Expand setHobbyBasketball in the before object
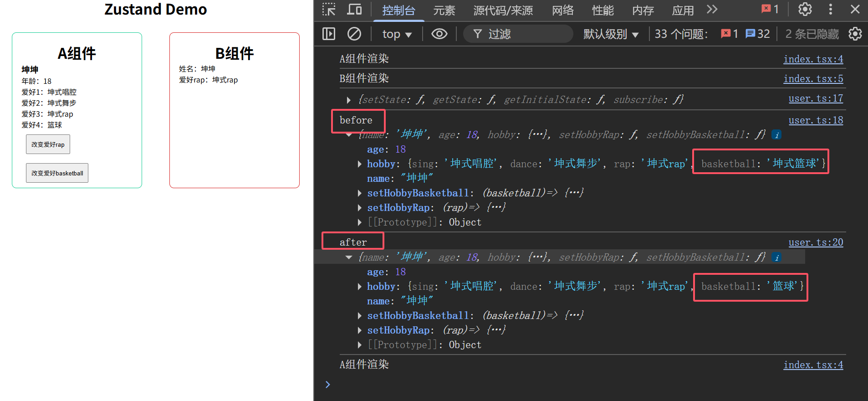This screenshot has height=401, width=868. pyautogui.click(x=359, y=193)
